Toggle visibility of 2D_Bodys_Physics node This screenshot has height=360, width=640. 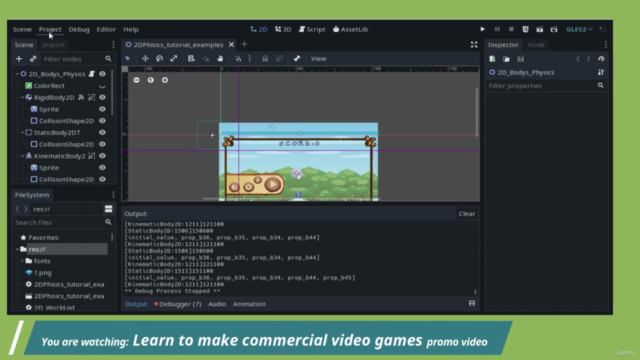point(102,74)
